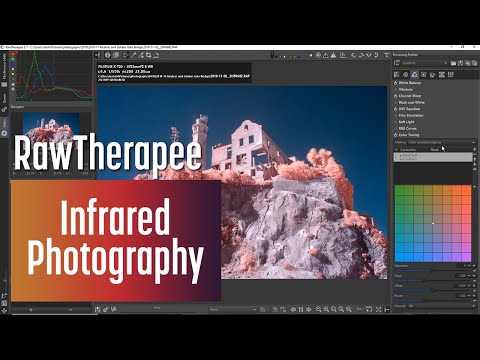The height and width of the screenshot is (360, 480).
Task: Toggle the image info overlay icon
Action: [x=108, y=55]
